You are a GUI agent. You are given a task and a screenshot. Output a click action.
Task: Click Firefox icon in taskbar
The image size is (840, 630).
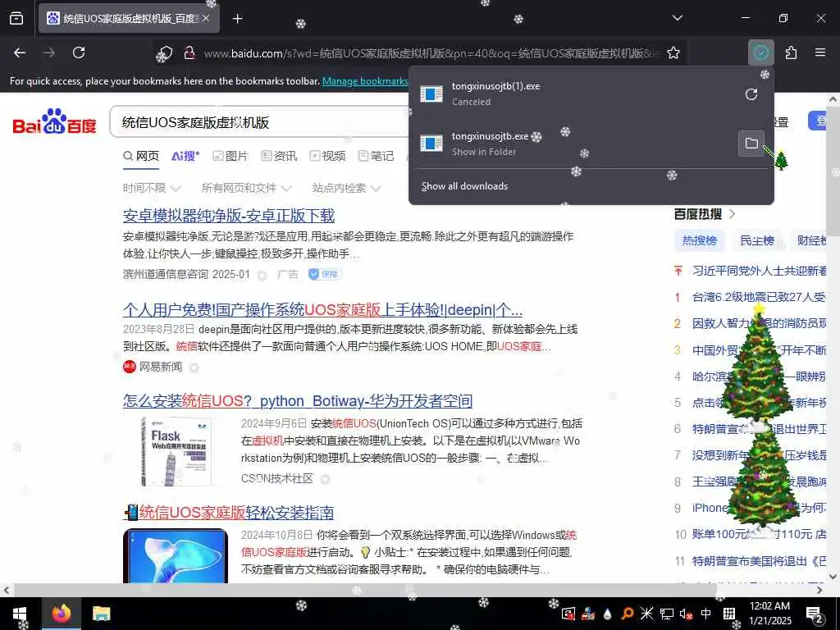click(61, 614)
